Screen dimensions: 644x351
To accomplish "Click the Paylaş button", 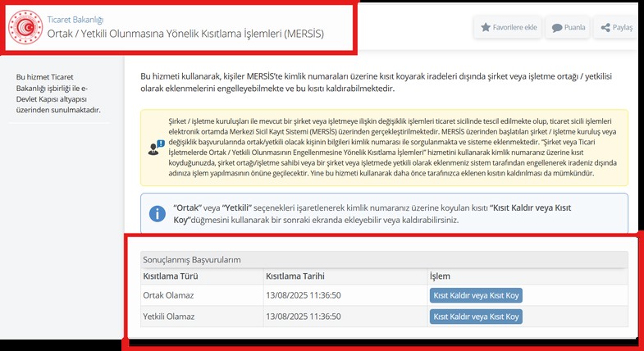I will pyautogui.click(x=616, y=28).
